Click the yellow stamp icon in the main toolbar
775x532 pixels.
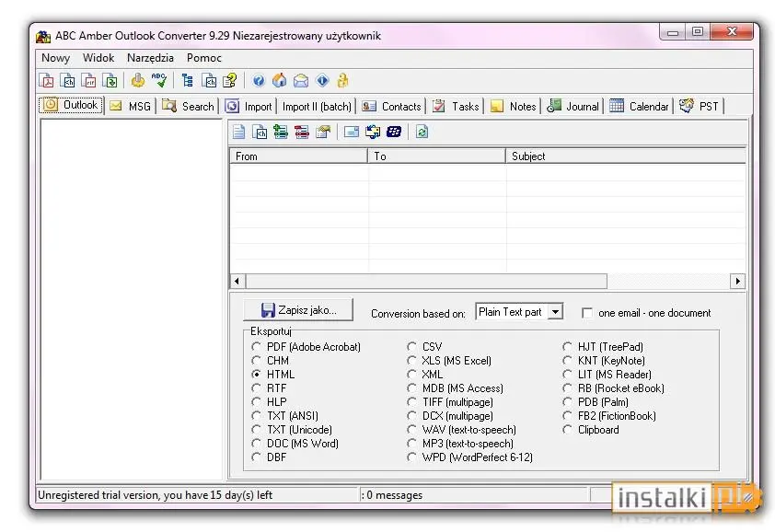(x=138, y=80)
